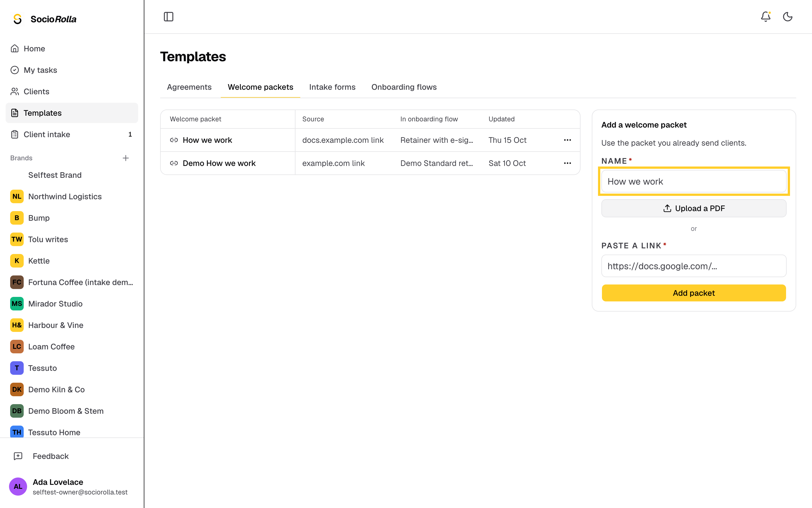The width and height of the screenshot is (812, 508).
Task: Open more options for Demo How we work
Action: [x=567, y=163]
